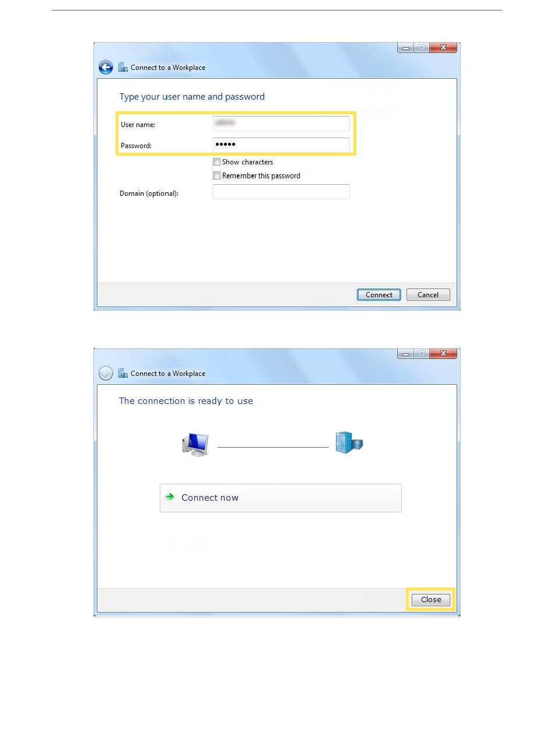Click the User name text field
Image resolution: width=554 pixels, height=756 pixels.
(281, 124)
